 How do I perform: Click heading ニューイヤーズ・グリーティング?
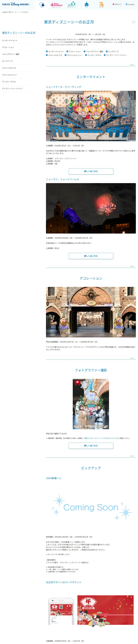[x=64, y=87]
